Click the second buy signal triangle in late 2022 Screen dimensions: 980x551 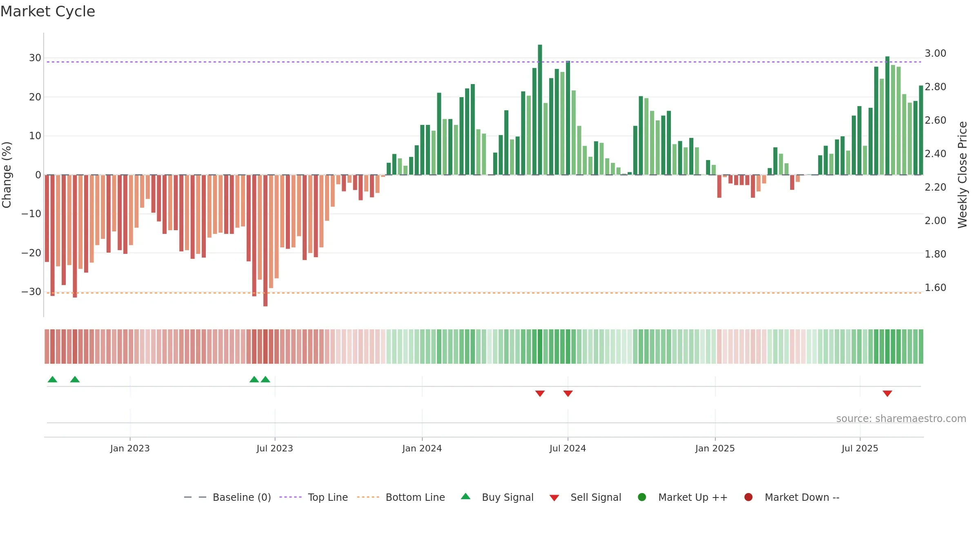click(x=75, y=379)
